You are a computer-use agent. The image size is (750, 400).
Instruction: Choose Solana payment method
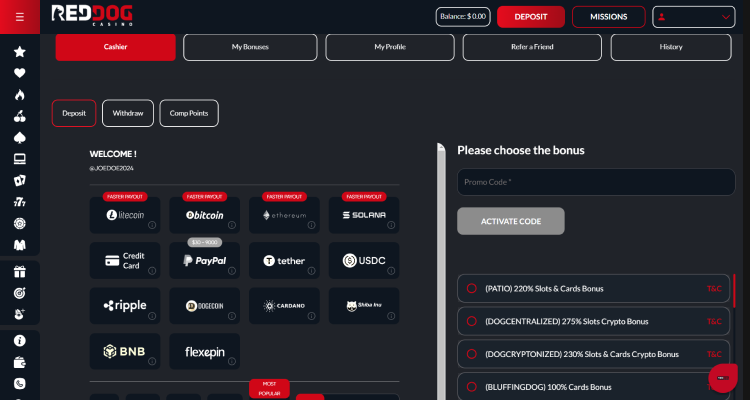[x=364, y=215]
